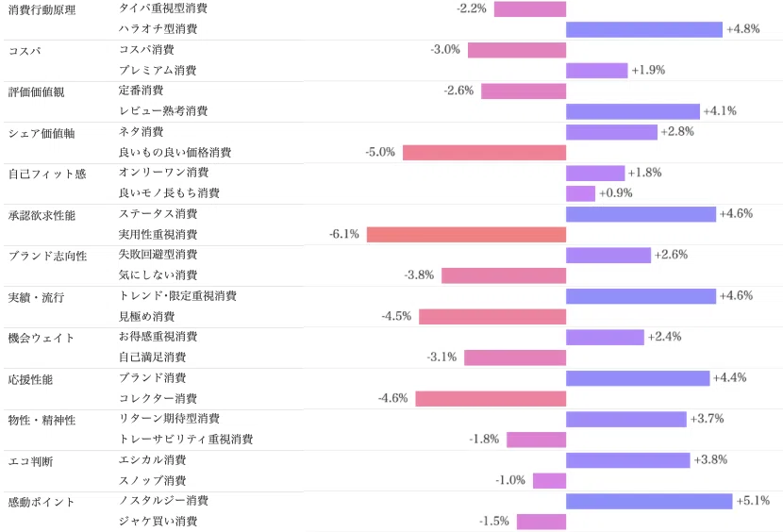Click the トレンド・限定重視消費 label
Viewport: 783px width, 532px height.
[177, 296]
